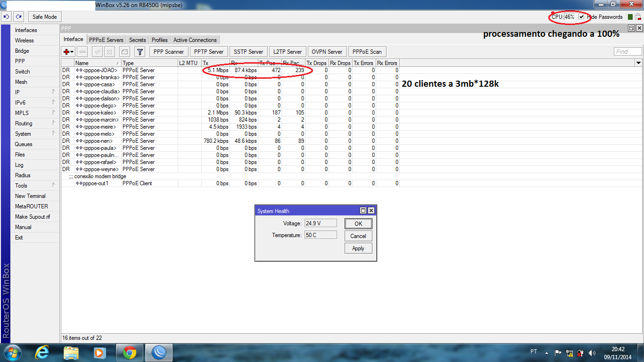This screenshot has height=362, width=644.
Task: Click the Undo arrow in WinBox toolbar
Action: [x=6, y=17]
